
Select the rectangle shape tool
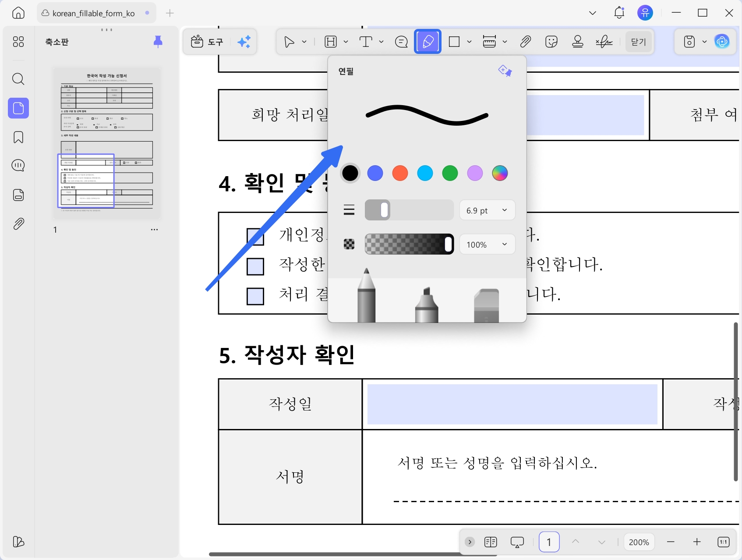[x=455, y=42]
